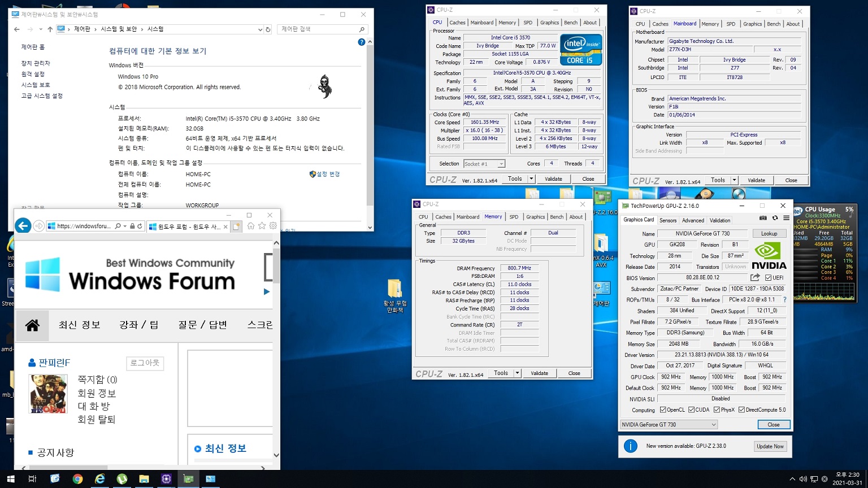Viewport: 868px width, 488px height.
Task: Click Validate button in CPU-Z Memory window
Action: coord(539,373)
